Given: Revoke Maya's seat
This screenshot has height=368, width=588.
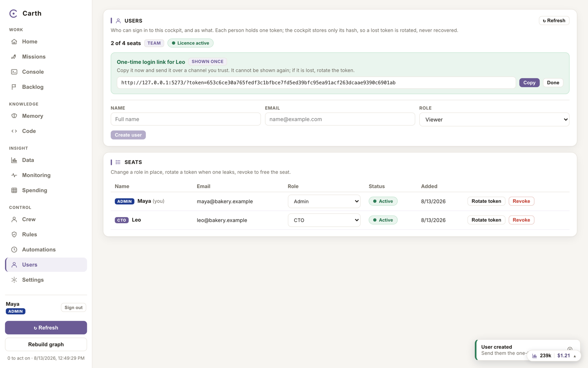Looking at the screenshot, I should point(521,201).
